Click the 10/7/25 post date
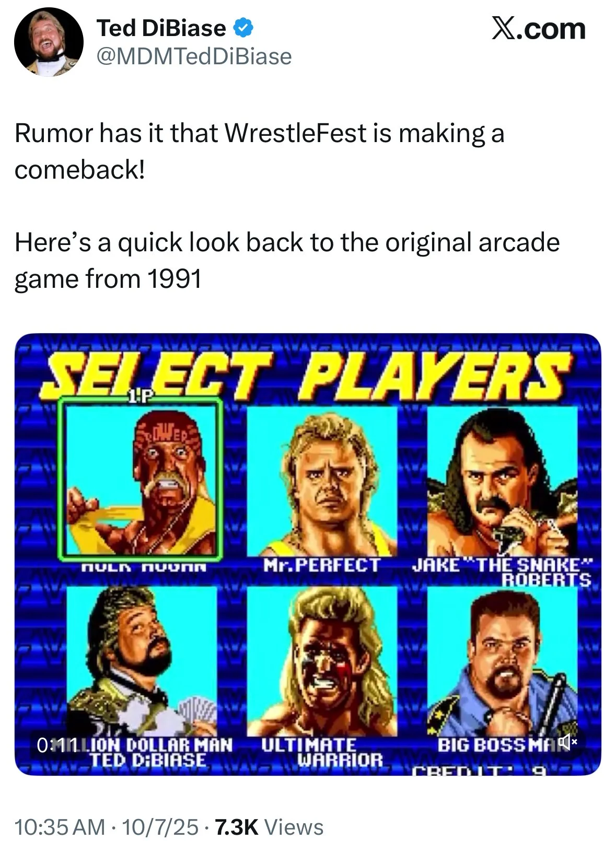The image size is (616, 841). coord(159,826)
